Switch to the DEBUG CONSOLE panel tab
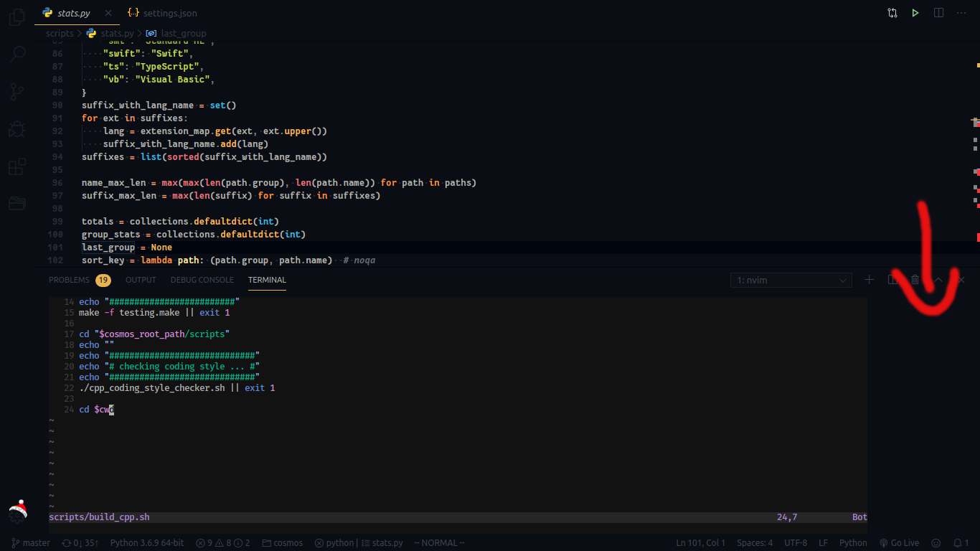 click(x=202, y=280)
